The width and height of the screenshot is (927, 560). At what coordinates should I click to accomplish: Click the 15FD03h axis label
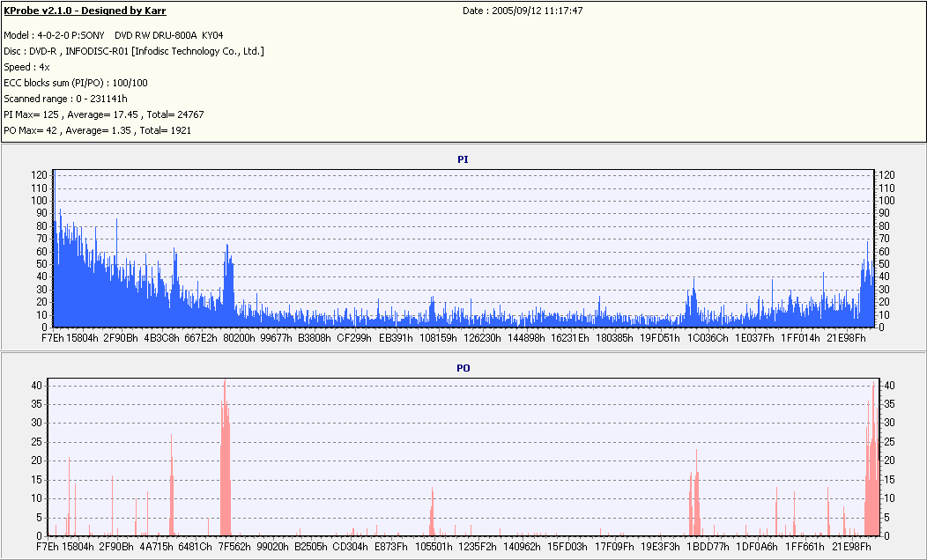(567, 547)
